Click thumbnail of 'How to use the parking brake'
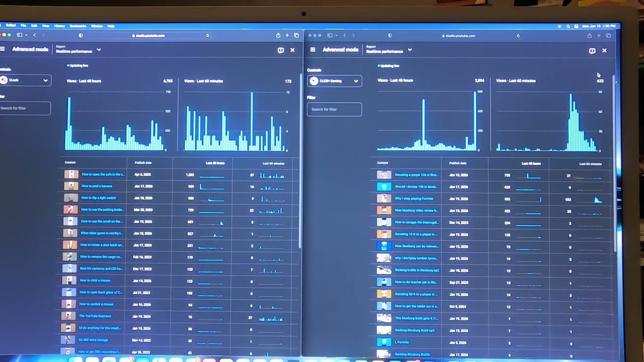 [x=70, y=210]
